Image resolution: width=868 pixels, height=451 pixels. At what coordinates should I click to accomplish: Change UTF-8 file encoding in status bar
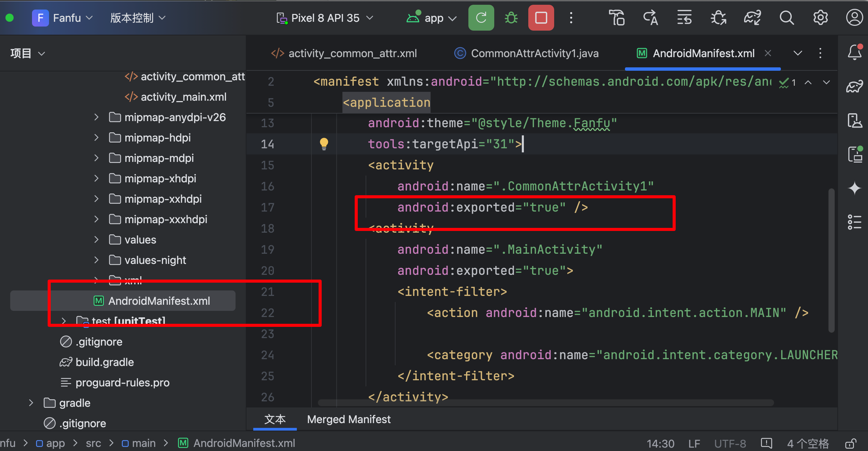point(730,444)
